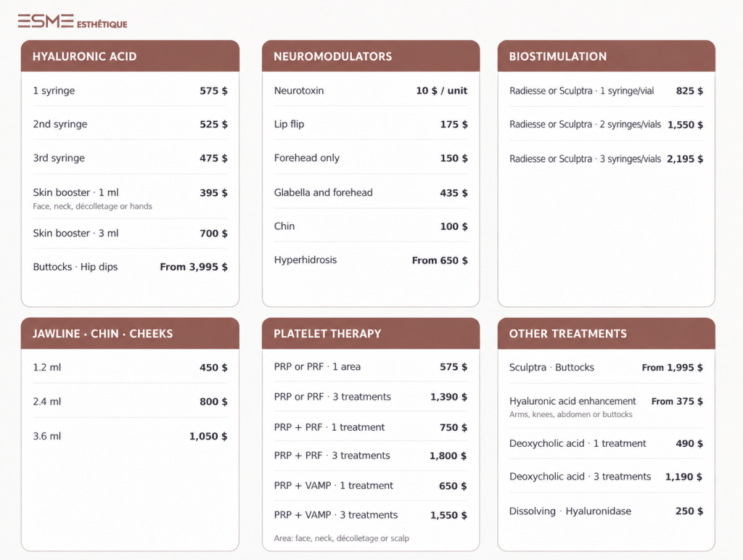Click the 750 $ price
Image resolution: width=743 pixels, height=560 pixels.
pyautogui.click(x=453, y=427)
